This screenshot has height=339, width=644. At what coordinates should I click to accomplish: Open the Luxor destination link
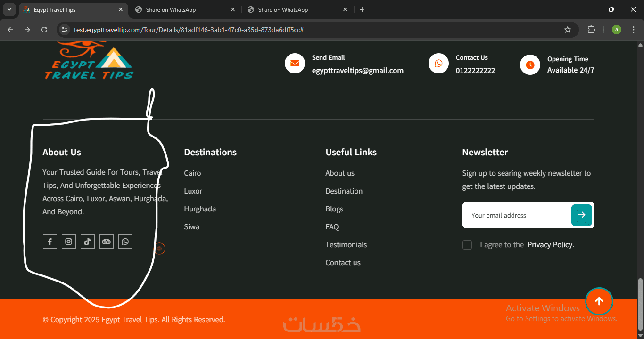(193, 191)
